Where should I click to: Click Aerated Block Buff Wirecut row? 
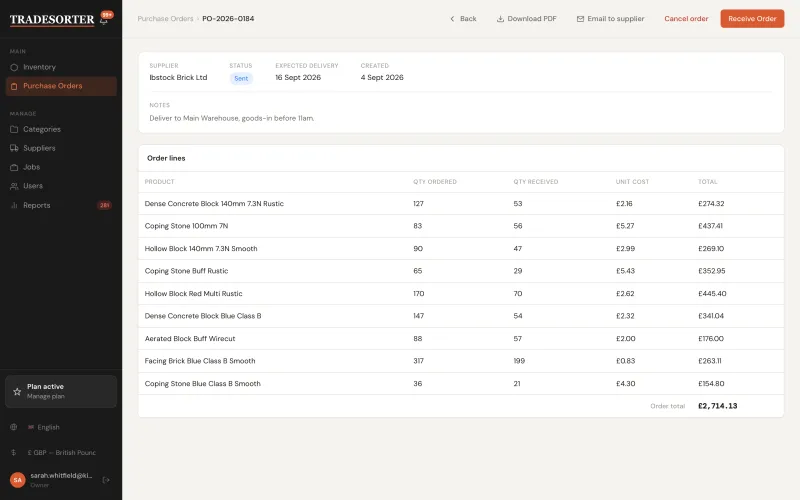point(461,338)
